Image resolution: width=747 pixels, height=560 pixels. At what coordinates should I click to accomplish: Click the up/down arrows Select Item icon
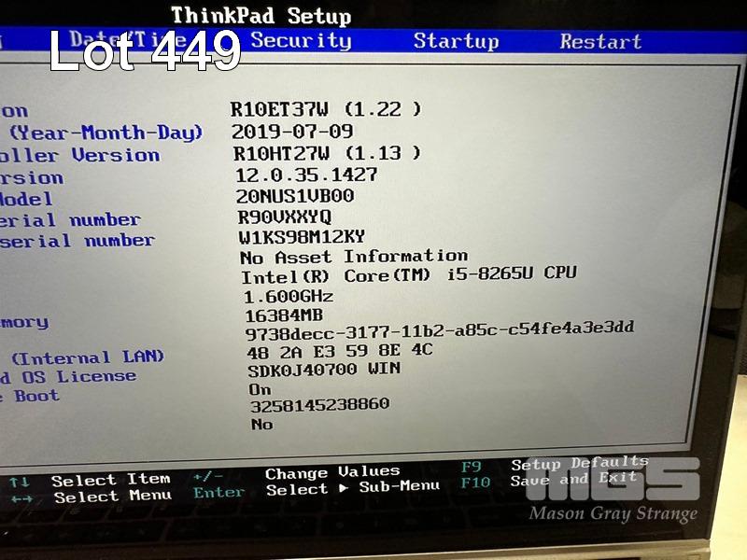point(19,482)
